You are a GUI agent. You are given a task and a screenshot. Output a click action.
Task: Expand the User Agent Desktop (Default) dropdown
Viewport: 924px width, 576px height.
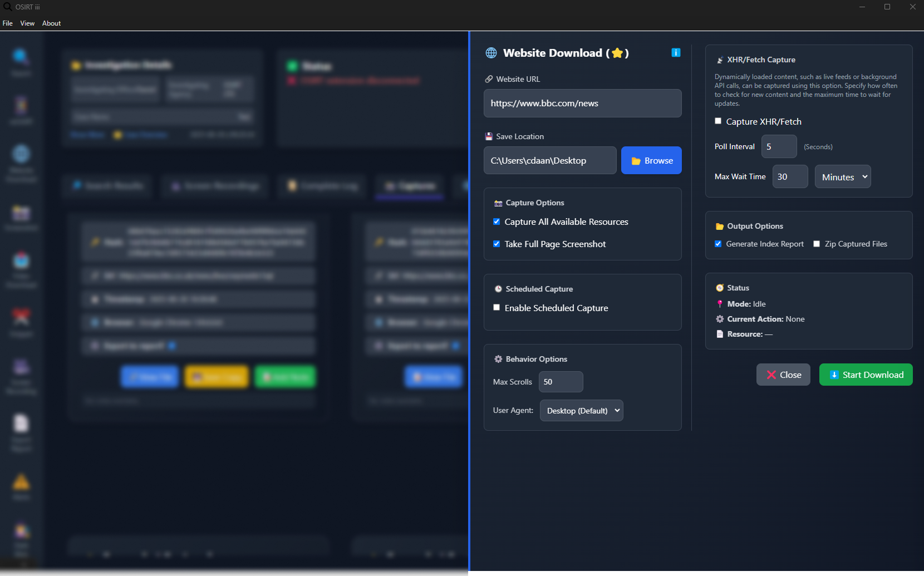(x=582, y=411)
